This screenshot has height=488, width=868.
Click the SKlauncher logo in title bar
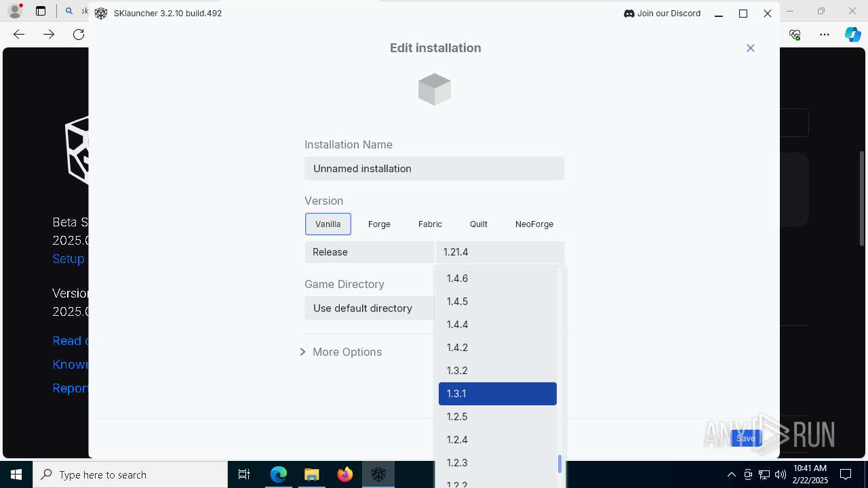[x=101, y=14]
